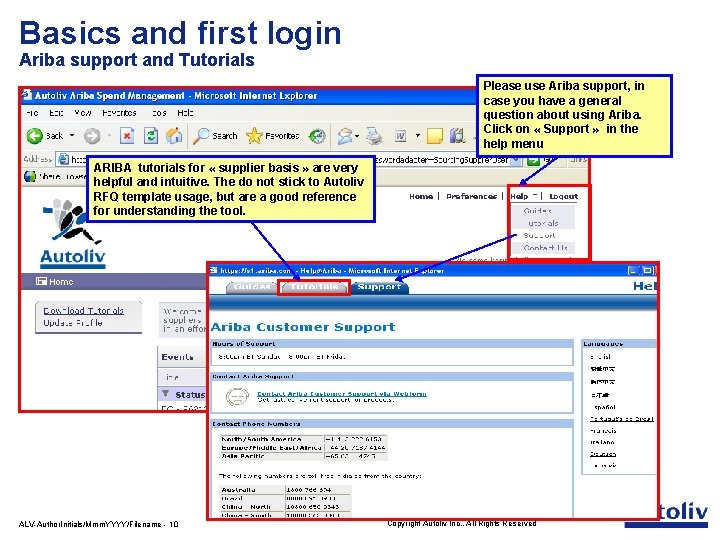Choose Support from the Help dropdown

coord(540,235)
